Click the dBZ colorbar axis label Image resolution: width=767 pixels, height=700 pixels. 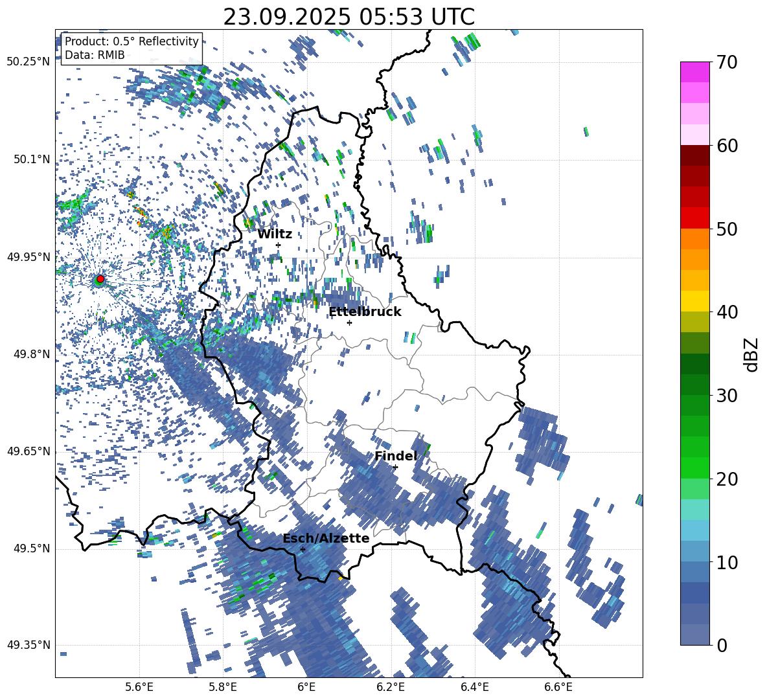click(752, 354)
